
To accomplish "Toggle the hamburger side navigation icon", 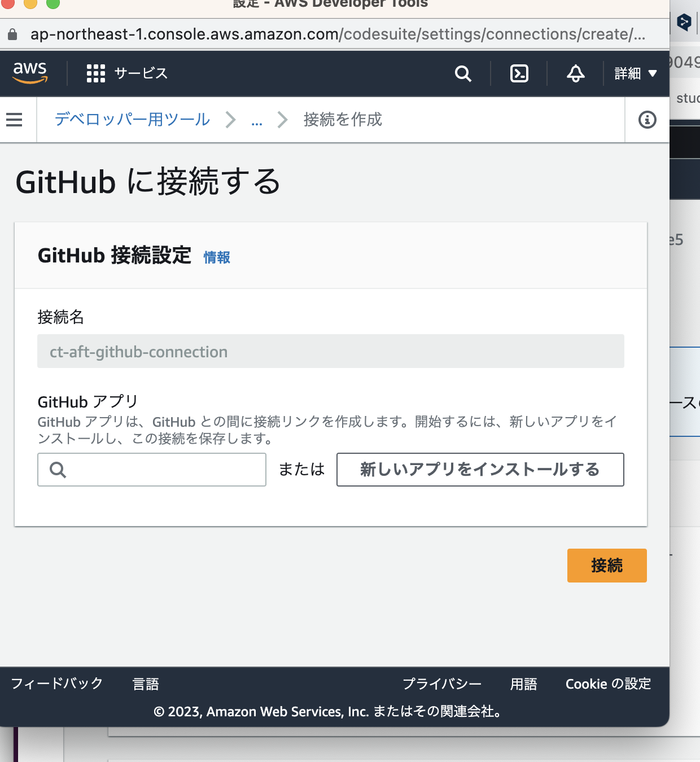I will tap(14, 120).
